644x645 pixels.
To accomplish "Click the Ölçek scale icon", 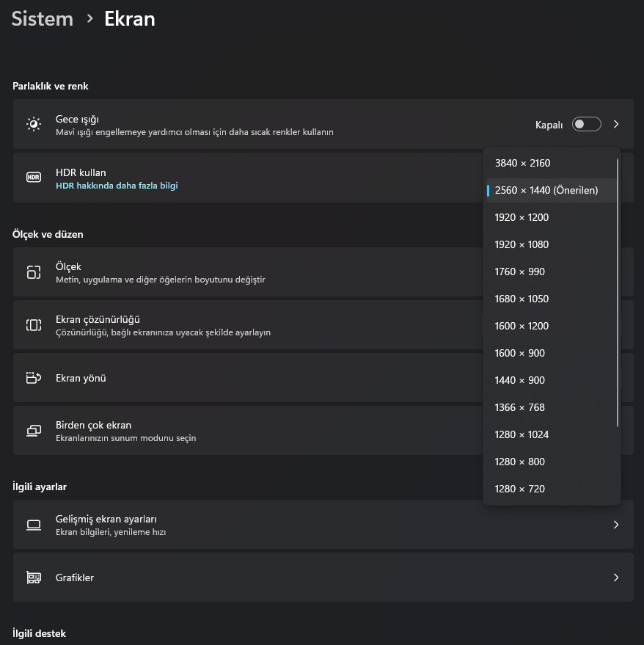I will click(x=34, y=272).
